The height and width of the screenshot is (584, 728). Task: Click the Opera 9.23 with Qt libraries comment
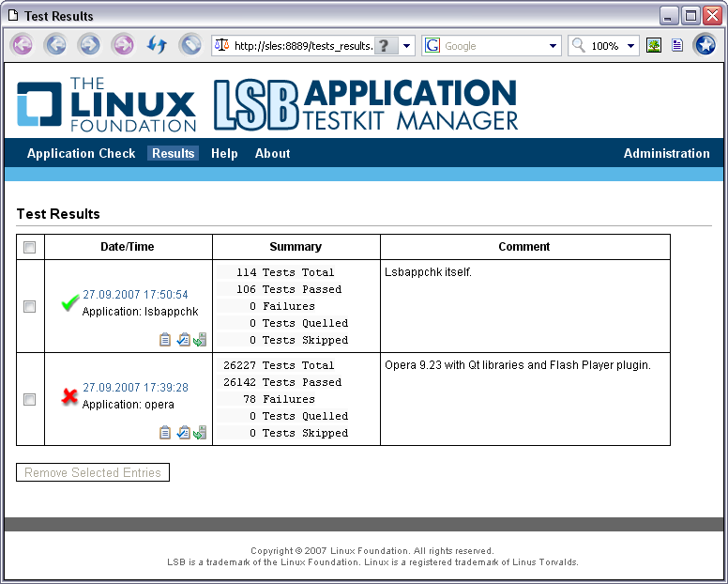tap(518, 364)
